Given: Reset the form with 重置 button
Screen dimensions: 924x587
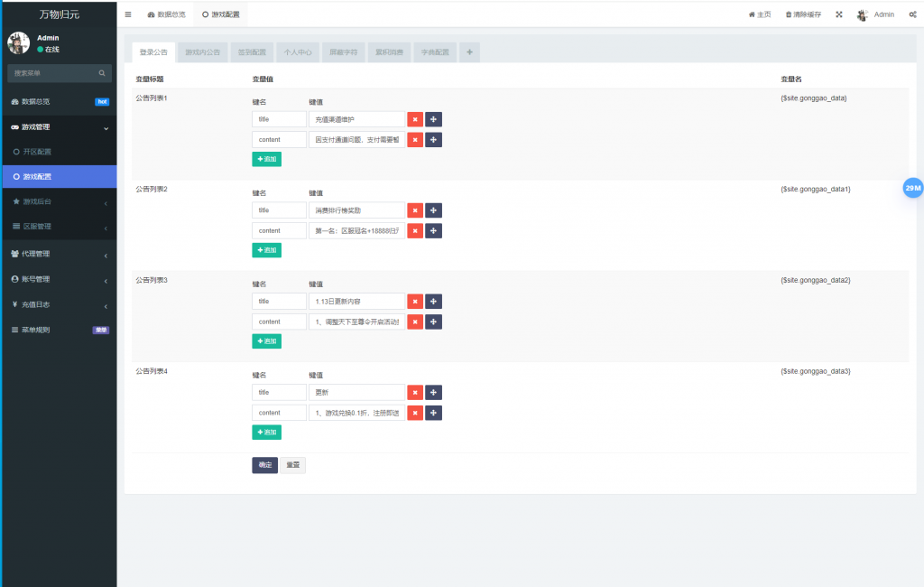Looking at the screenshot, I should click(293, 465).
